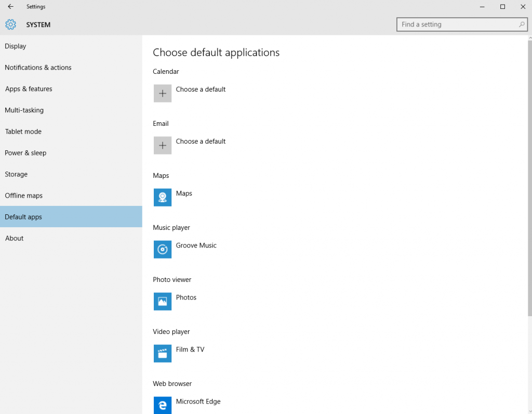
Task: Click the Choose default applications heading
Action: pyautogui.click(x=216, y=53)
